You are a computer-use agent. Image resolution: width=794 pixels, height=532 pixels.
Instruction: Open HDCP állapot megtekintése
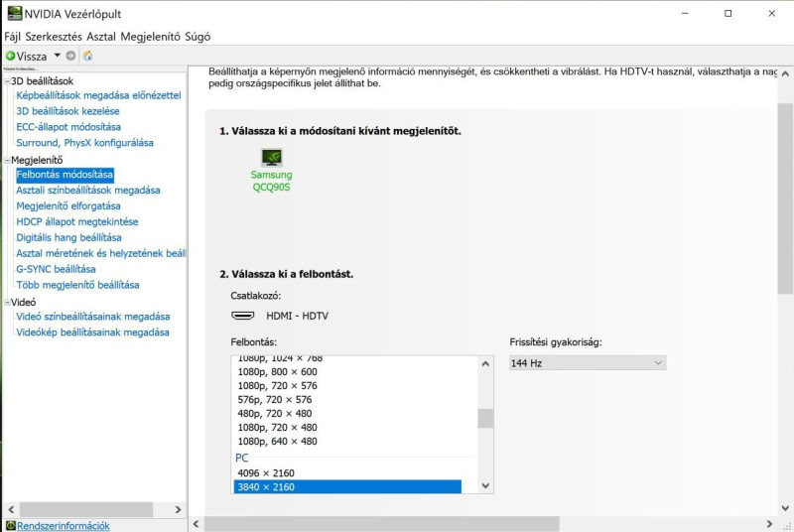[x=77, y=221]
